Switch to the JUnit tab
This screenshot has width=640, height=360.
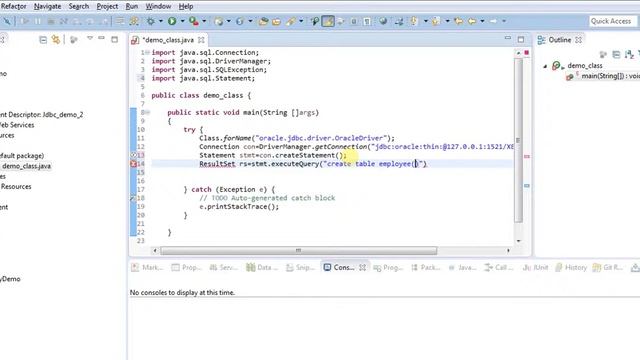[536, 268]
